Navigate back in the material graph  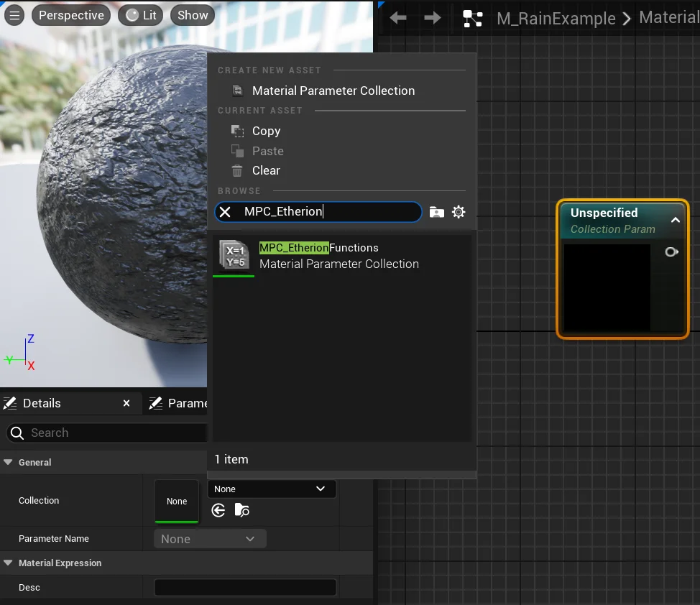point(398,18)
